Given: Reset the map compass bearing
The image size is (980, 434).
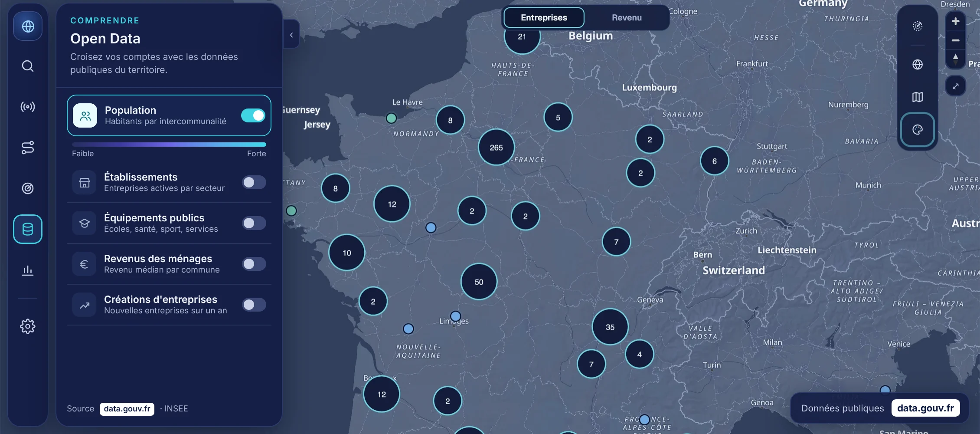Looking at the screenshot, I should 955,59.
